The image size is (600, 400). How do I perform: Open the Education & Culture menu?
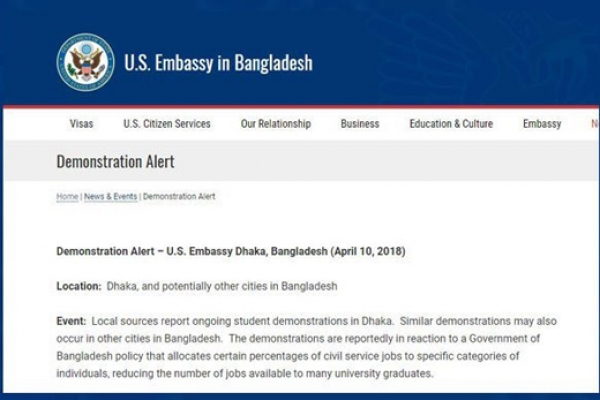pos(451,124)
